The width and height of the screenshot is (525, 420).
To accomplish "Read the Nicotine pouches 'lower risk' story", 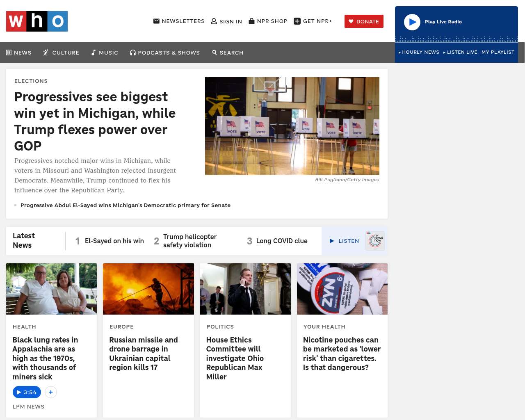I will [x=342, y=354].
